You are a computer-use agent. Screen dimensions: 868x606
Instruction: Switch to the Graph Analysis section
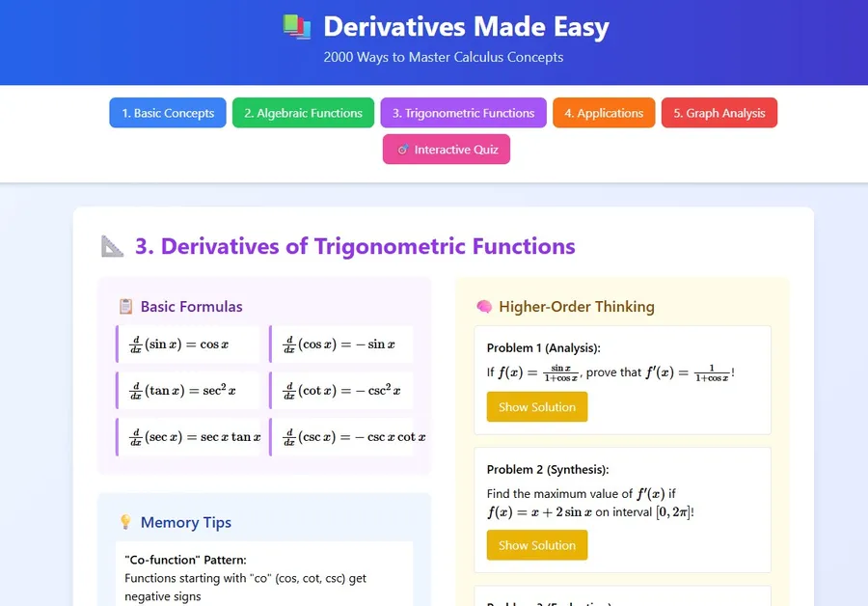719,113
